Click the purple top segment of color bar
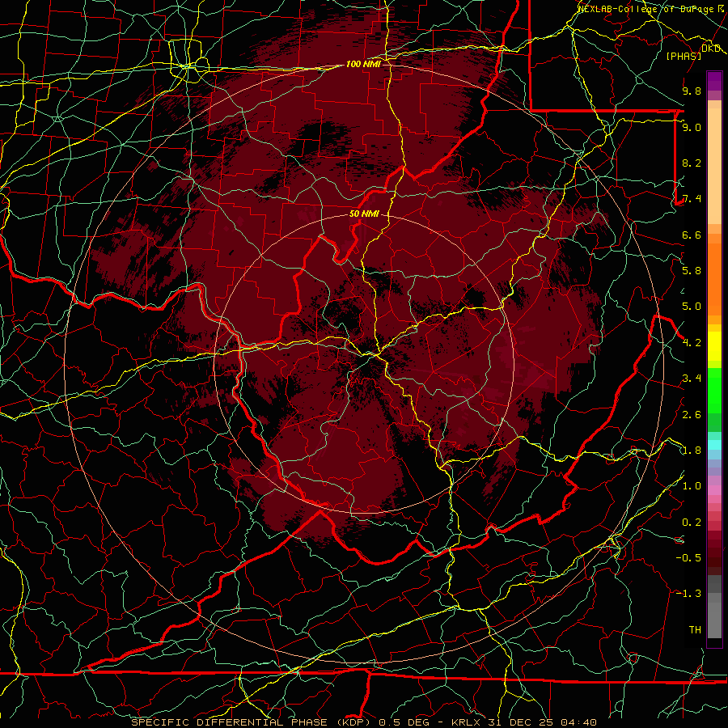The image size is (728, 728). (x=714, y=81)
